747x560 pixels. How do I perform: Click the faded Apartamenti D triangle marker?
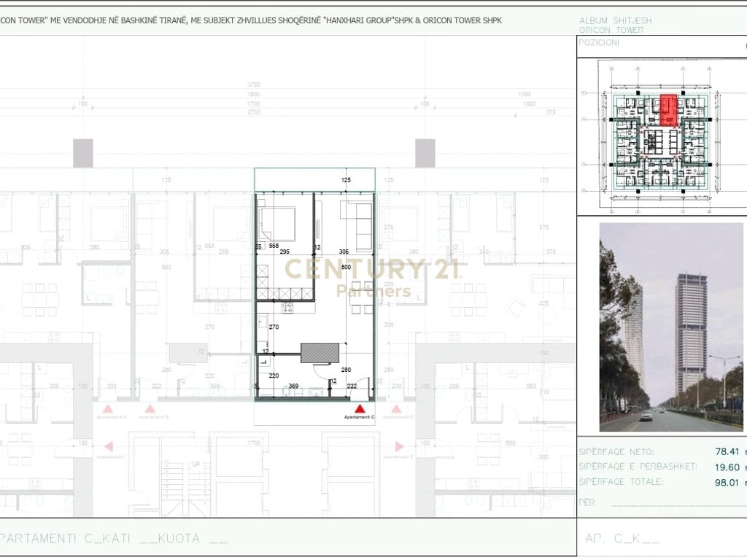[x=396, y=409]
